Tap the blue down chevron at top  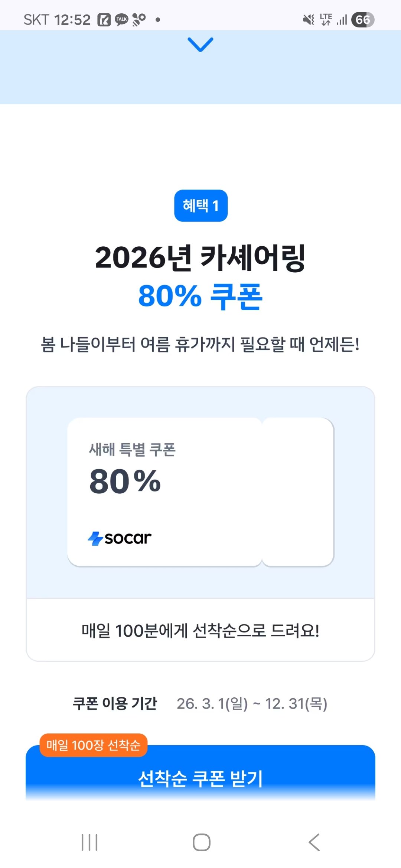pyautogui.click(x=200, y=45)
